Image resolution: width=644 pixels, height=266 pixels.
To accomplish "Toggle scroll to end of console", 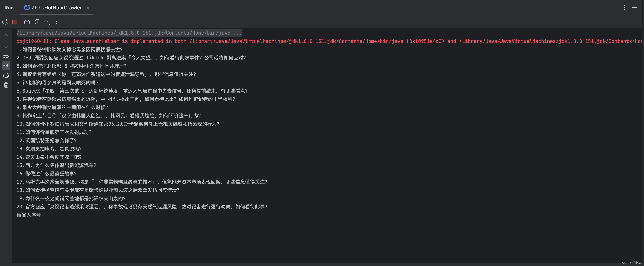I will point(6,65).
